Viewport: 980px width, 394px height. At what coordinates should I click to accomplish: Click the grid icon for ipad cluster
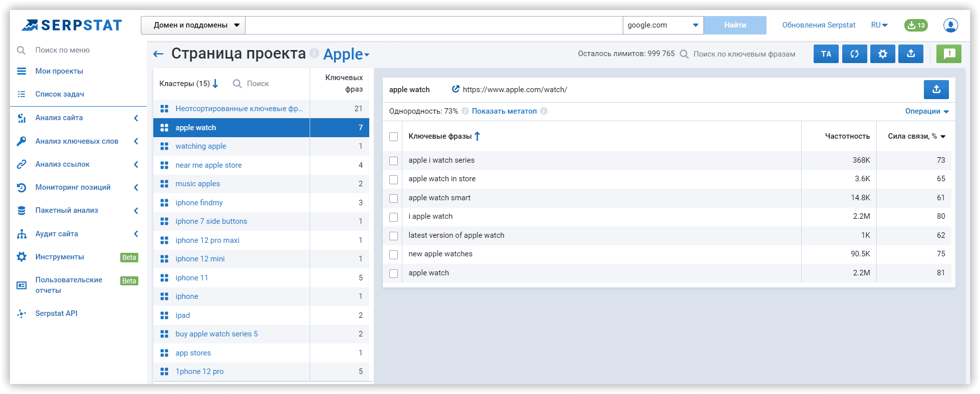point(164,315)
